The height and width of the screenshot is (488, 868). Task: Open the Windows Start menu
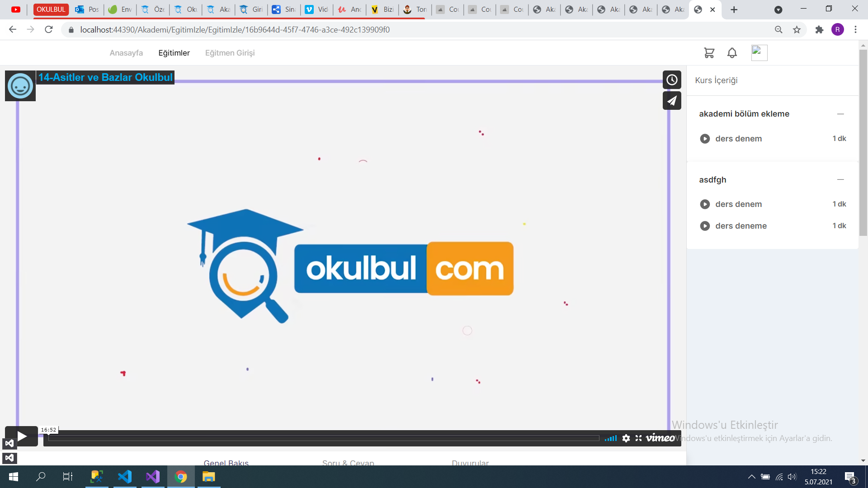pos(14,477)
